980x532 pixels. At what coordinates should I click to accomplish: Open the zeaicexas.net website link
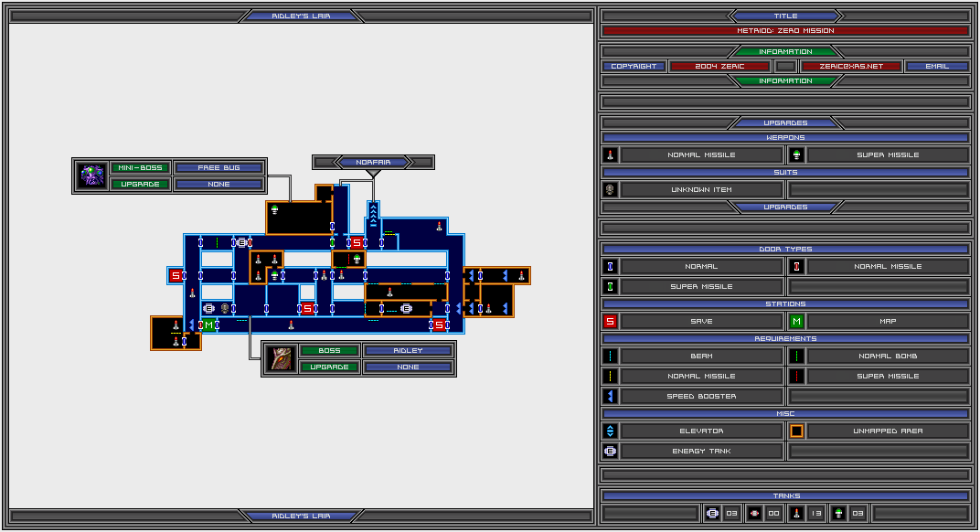tap(851, 66)
